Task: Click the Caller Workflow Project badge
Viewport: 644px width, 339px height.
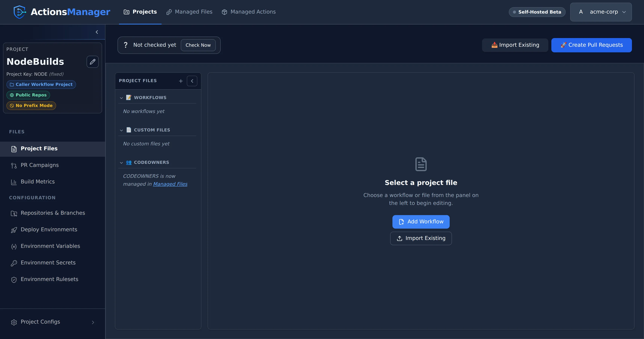Action: [x=41, y=85]
